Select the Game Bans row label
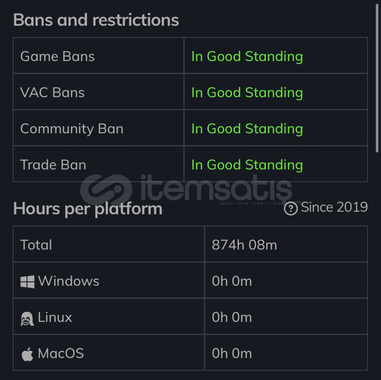The height and width of the screenshot is (380, 381). pos(57,56)
